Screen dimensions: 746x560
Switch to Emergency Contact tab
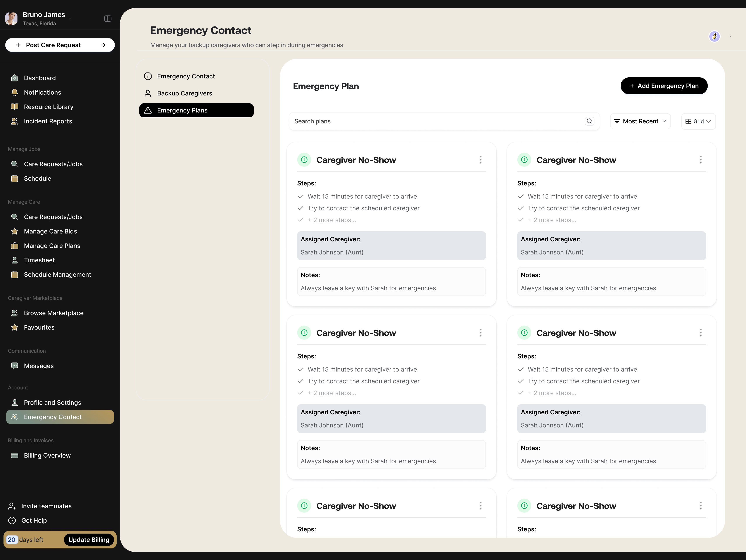click(x=196, y=76)
